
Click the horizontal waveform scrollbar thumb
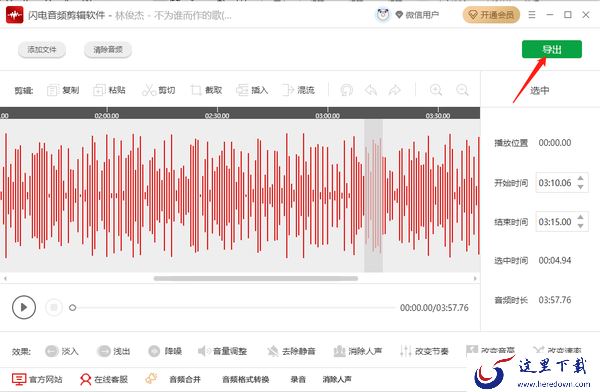tap(256, 278)
